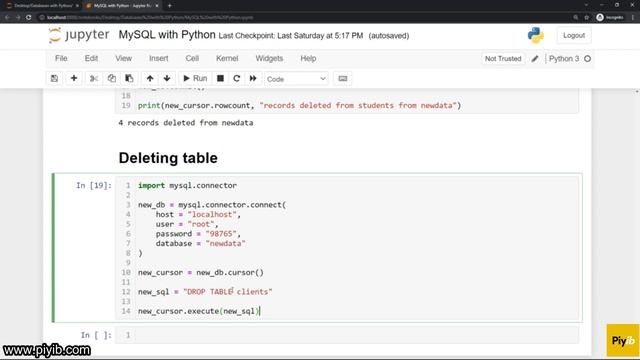The width and height of the screenshot is (640, 360).
Task: Click the empty code cell below
Action: [347, 335]
